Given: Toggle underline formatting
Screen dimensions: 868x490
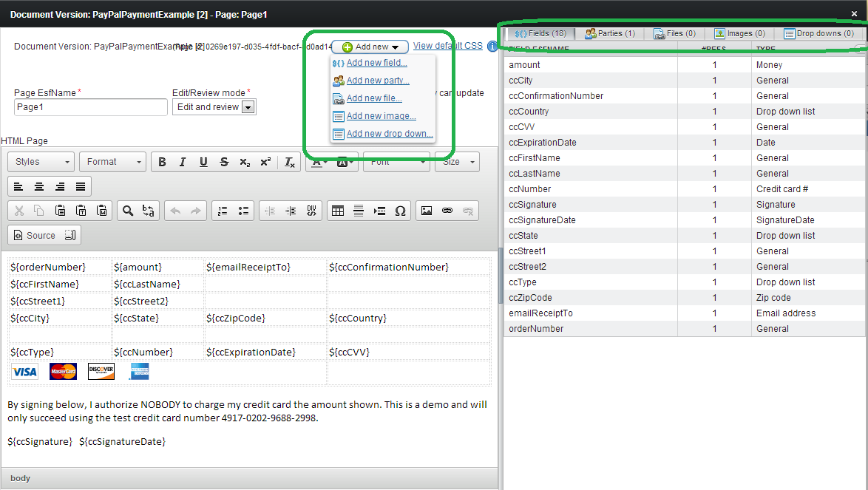Looking at the screenshot, I should (x=203, y=162).
